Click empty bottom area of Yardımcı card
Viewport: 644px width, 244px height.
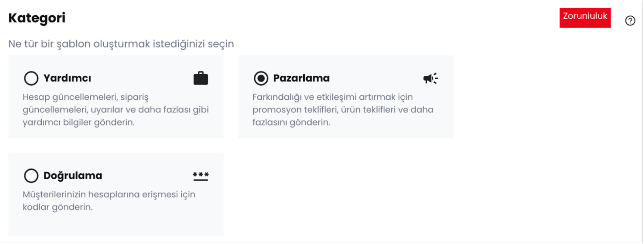pos(116,133)
